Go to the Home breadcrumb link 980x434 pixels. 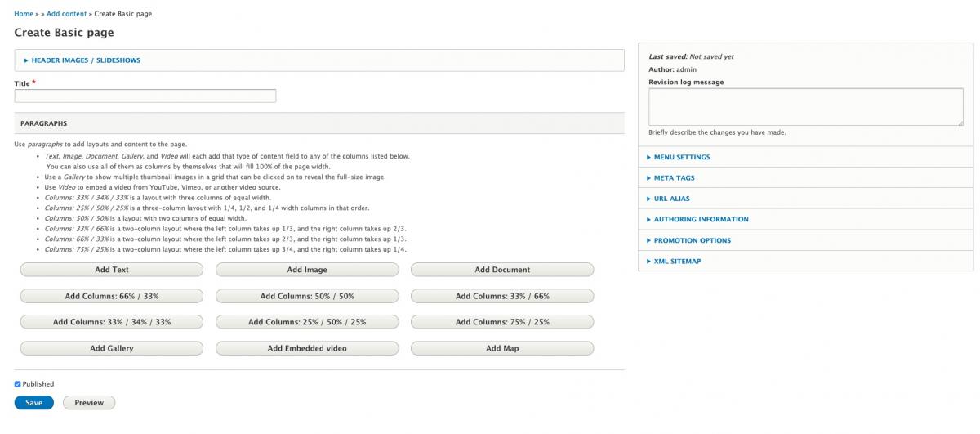(24, 14)
